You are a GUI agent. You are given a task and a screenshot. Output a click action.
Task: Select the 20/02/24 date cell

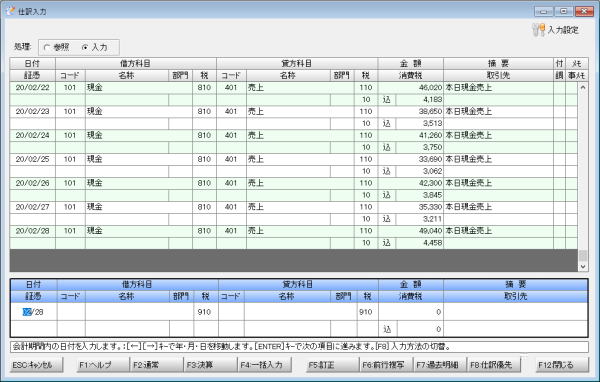coord(33,135)
